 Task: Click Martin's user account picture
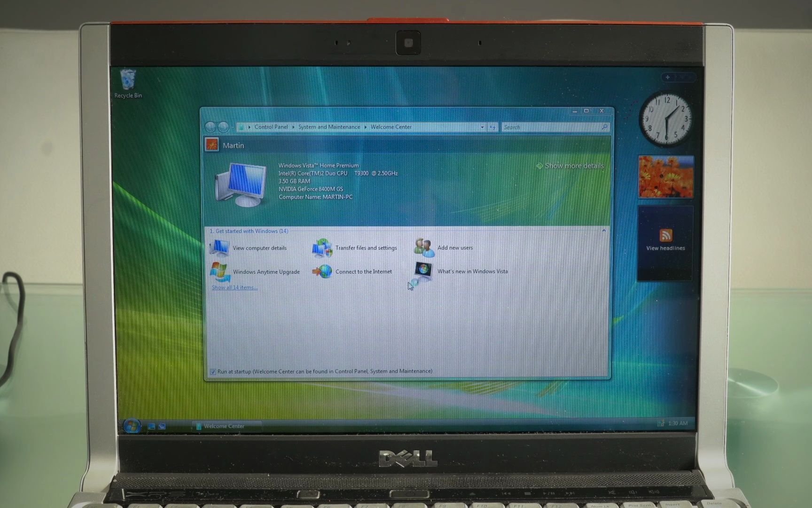click(212, 145)
